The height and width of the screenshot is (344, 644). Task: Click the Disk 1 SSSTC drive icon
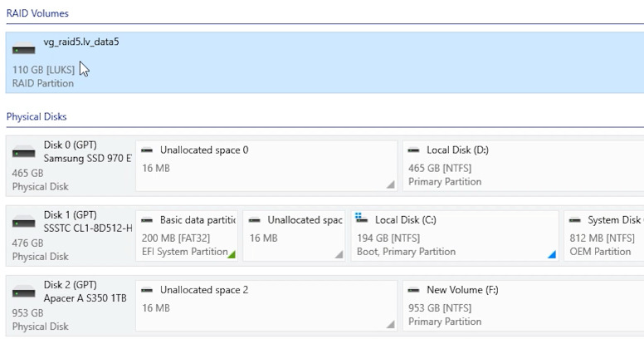(23, 222)
